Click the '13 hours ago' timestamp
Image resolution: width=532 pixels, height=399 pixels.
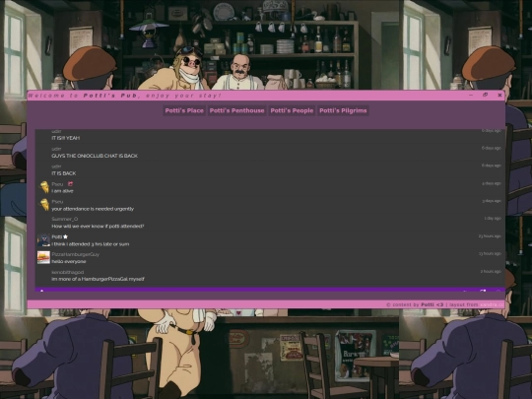click(490, 254)
